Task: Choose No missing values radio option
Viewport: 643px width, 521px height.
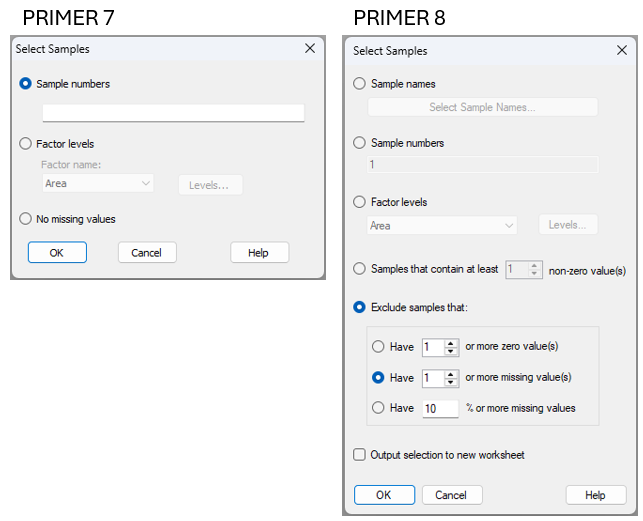Action: (26, 219)
